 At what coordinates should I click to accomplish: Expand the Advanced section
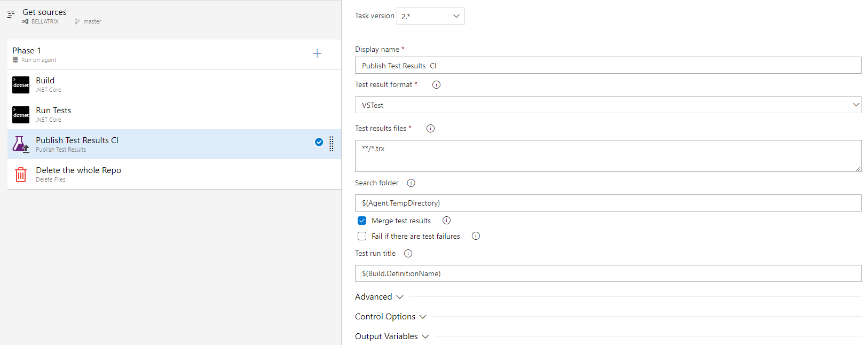pos(379,297)
